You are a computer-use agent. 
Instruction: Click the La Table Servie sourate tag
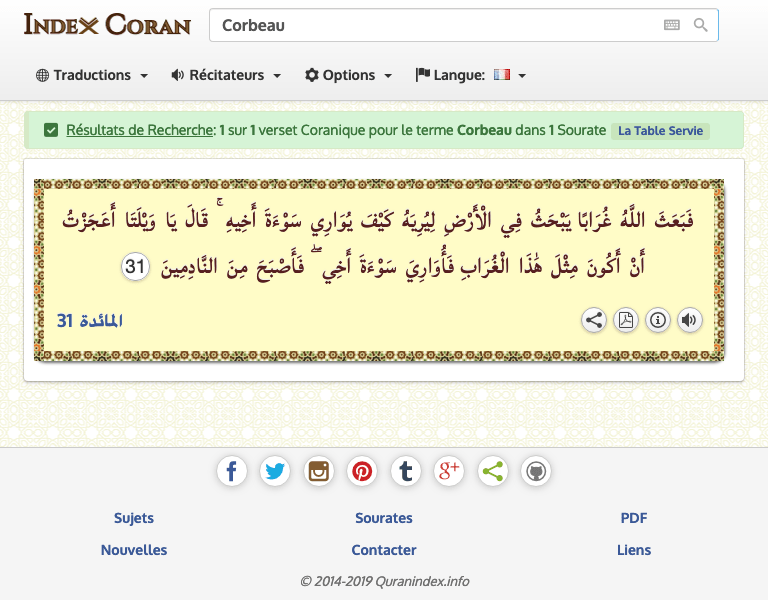point(660,131)
